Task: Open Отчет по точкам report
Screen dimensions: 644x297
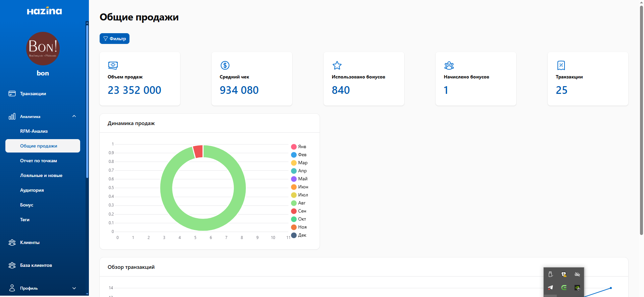Action: click(x=39, y=161)
